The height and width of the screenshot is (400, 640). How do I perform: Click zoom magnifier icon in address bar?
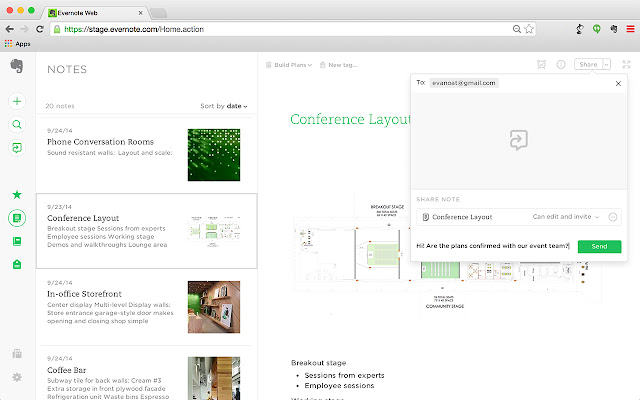[x=517, y=29]
